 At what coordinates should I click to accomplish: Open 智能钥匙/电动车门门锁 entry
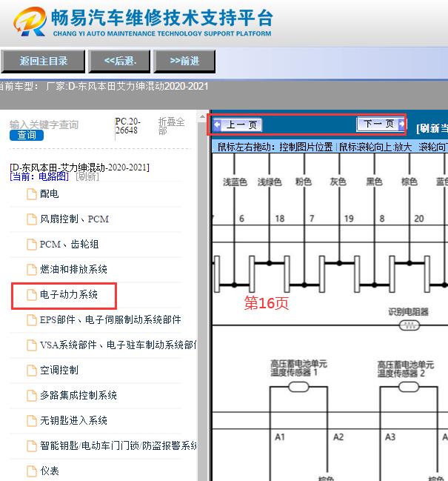point(118,445)
